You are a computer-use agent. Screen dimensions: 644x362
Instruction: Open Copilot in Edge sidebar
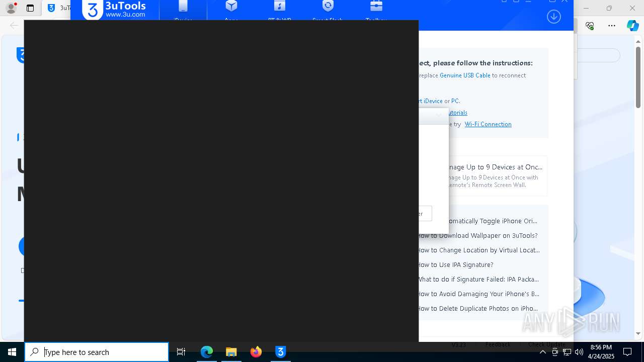point(632,26)
